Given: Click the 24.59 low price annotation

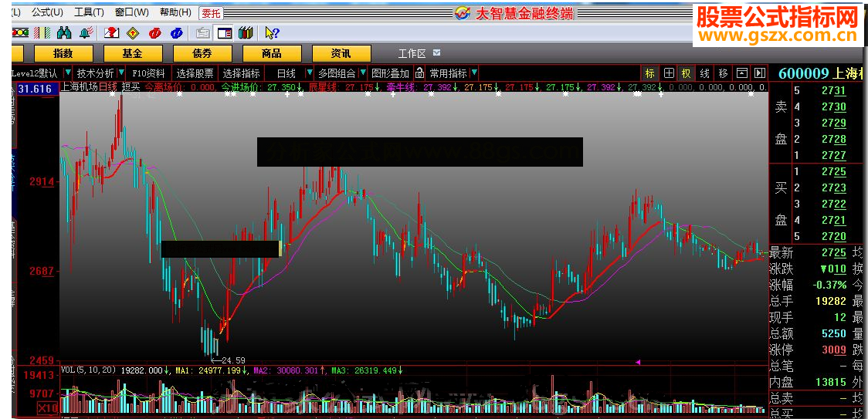Looking at the screenshot, I should [x=233, y=360].
